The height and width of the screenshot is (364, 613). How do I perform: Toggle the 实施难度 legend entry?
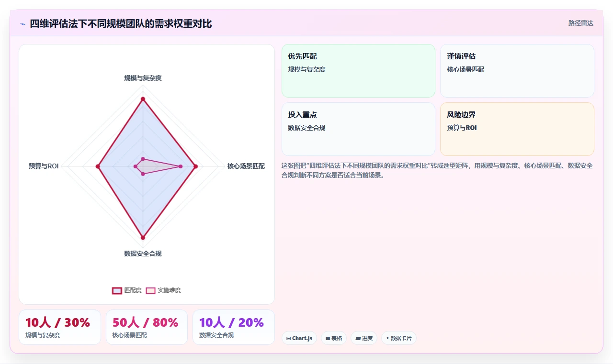(x=163, y=290)
